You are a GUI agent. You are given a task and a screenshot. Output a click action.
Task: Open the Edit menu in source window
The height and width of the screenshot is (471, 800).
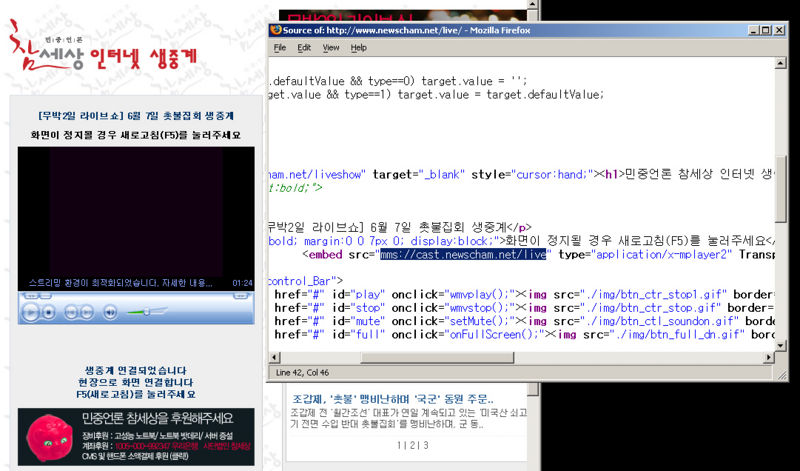click(x=304, y=47)
